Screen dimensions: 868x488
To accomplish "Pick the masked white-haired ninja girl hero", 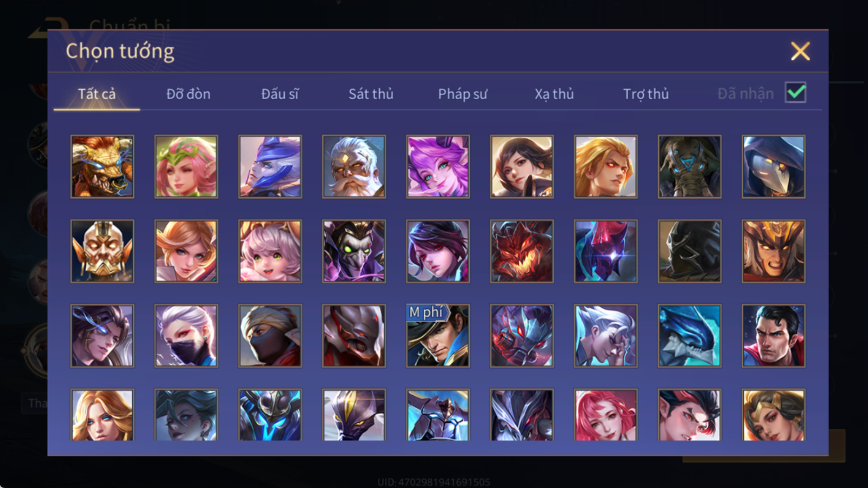I will click(x=186, y=336).
